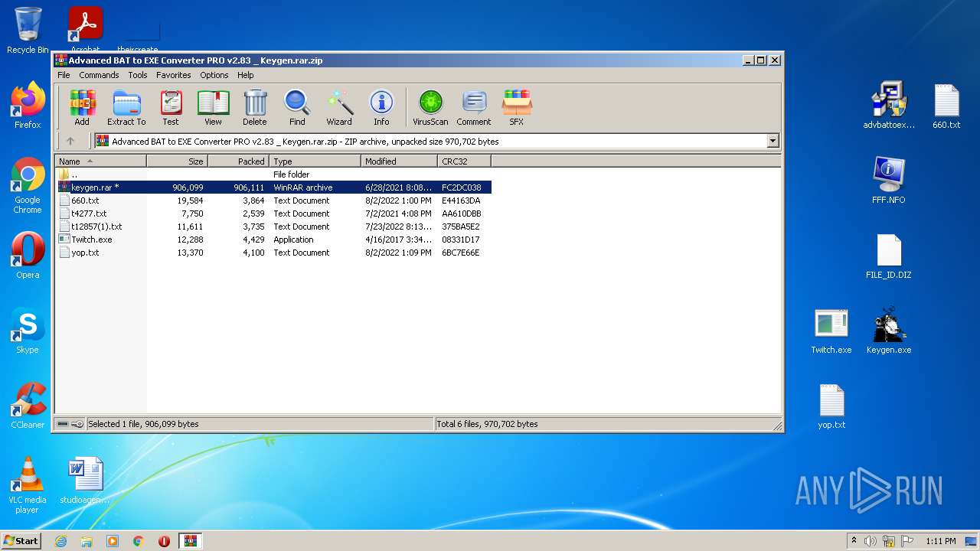Launch the Wizard tool
The width and height of the screenshot is (980, 551).
339,107
